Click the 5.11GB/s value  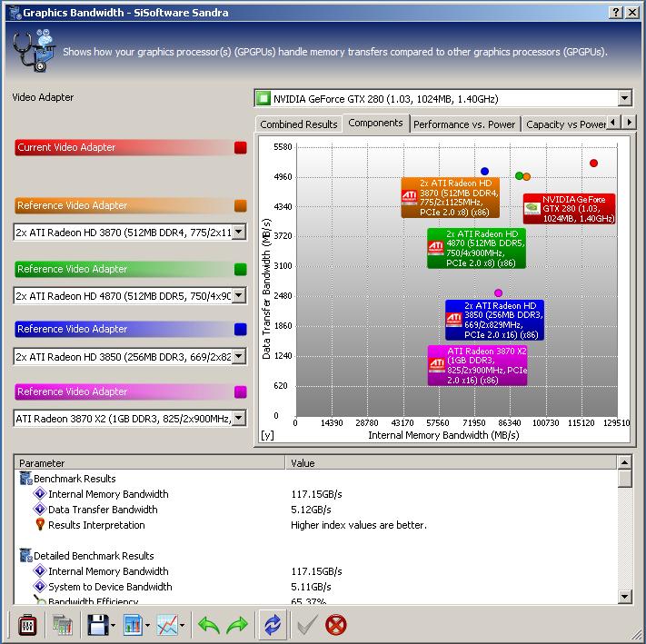(311, 587)
